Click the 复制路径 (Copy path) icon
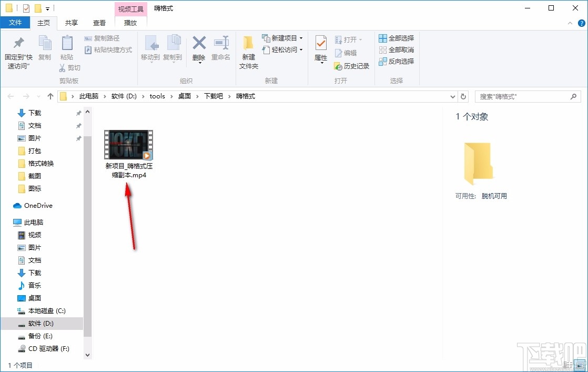The height and width of the screenshot is (372, 588). 102,38
